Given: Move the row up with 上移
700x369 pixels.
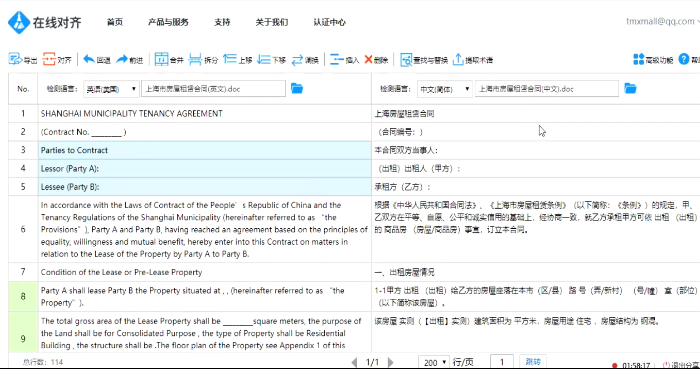Looking at the screenshot, I should (x=238, y=59).
